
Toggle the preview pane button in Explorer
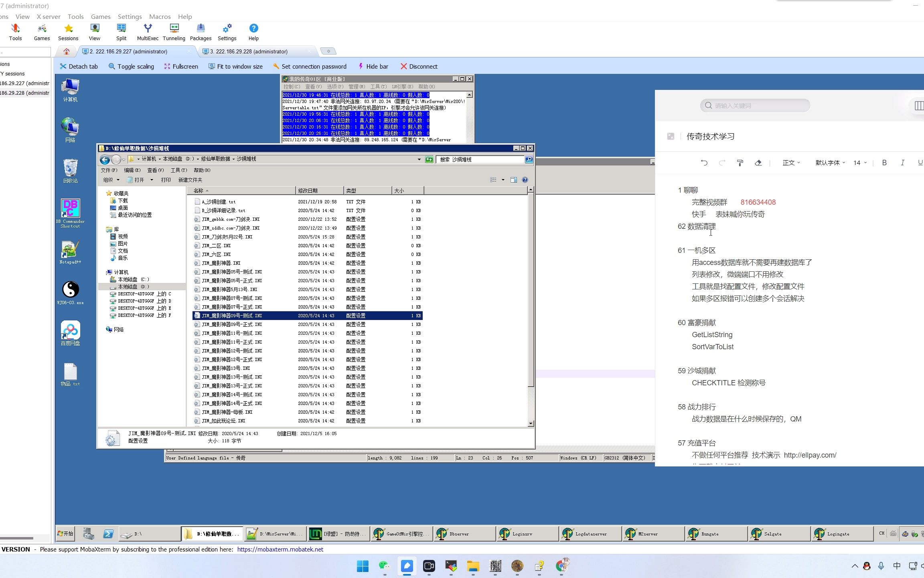[x=513, y=180]
